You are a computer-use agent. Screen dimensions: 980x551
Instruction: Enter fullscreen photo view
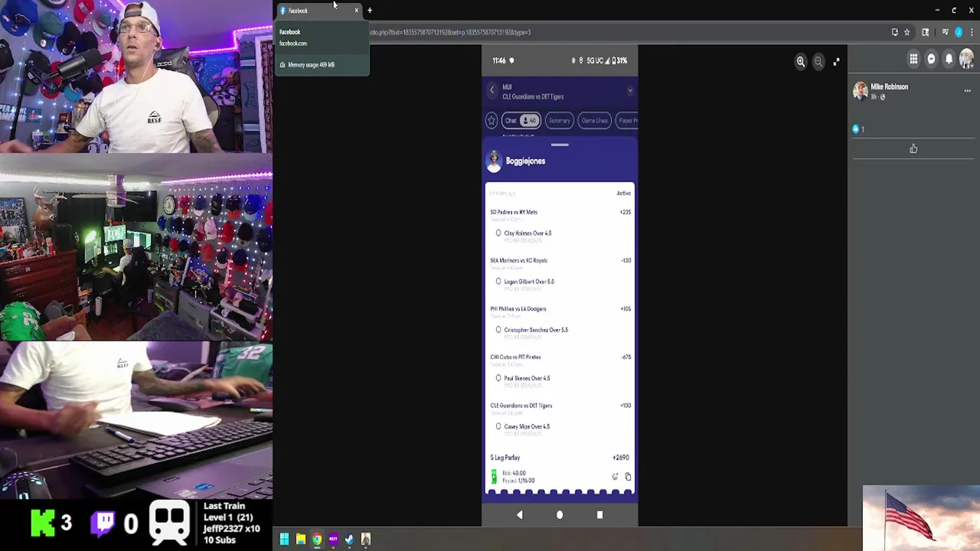point(836,61)
